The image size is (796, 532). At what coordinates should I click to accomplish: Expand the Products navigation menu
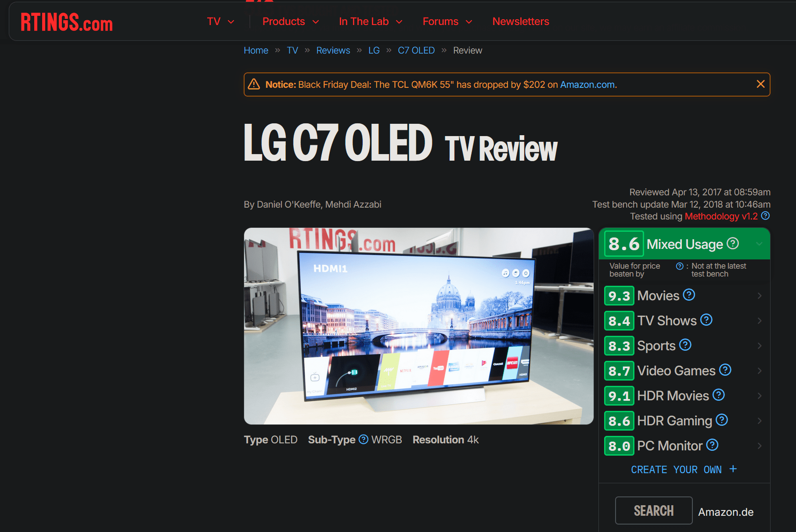click(x=291, y=22)
